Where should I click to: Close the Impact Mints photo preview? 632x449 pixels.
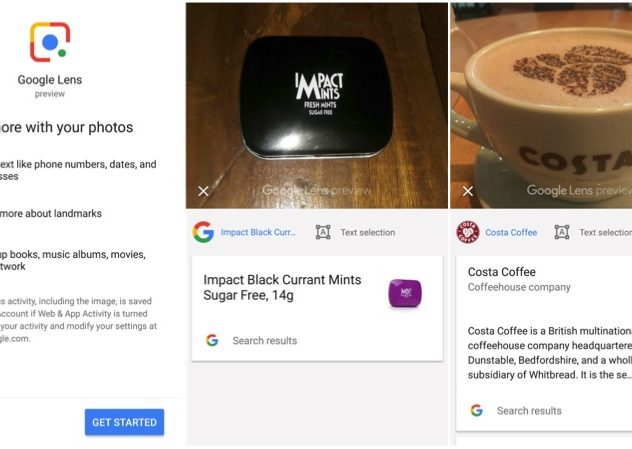(203, 191)
